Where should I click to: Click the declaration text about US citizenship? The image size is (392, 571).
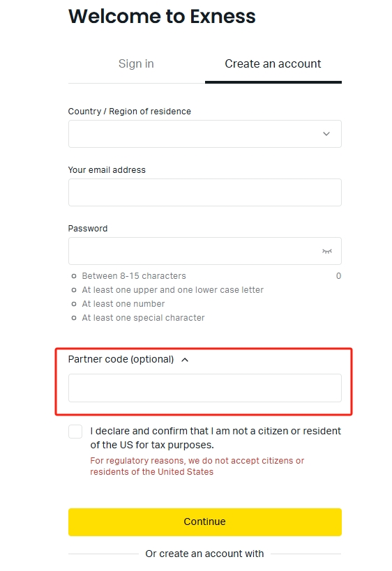point(216,438)
